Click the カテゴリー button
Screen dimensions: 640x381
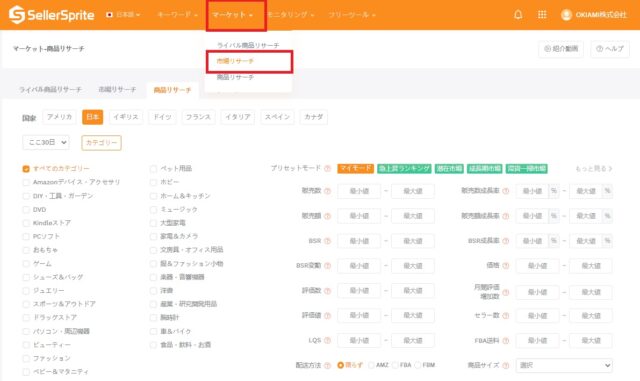tap(101, 143)
